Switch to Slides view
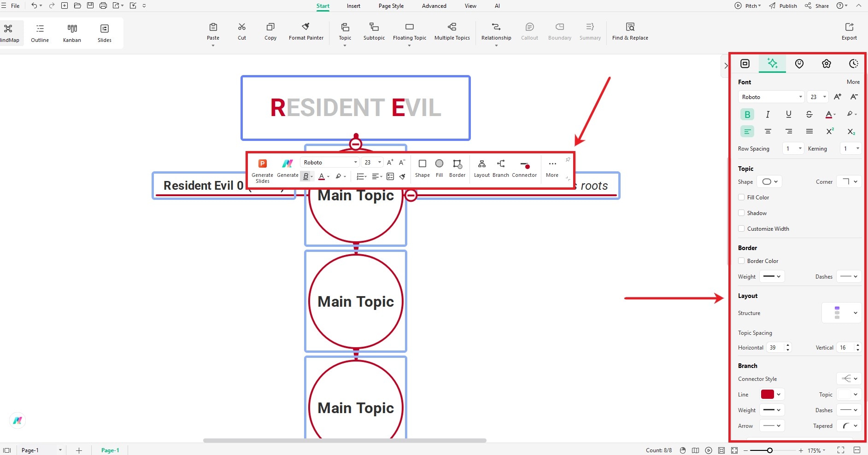868x455 pixels. point(105,33)
